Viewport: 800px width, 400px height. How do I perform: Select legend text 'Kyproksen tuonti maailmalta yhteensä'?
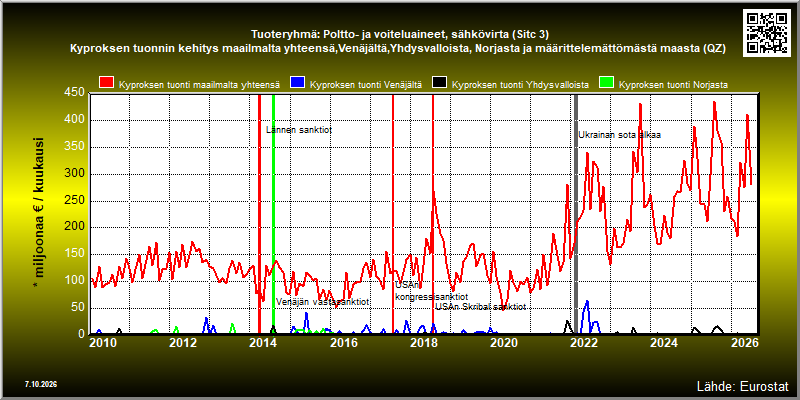tap(199, 85)
